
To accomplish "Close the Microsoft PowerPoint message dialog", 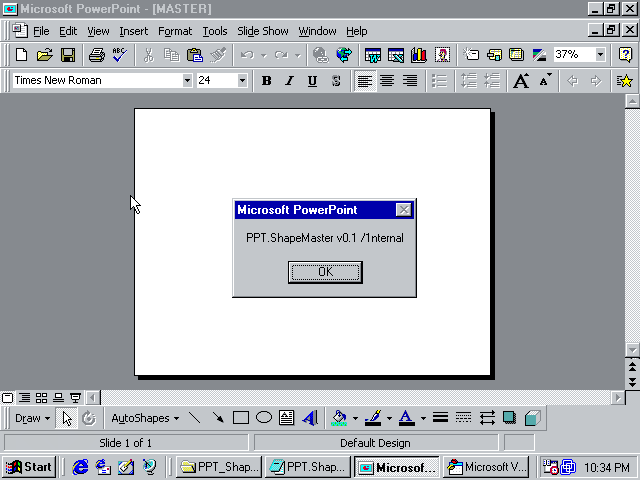I will (x=404, y=210).
